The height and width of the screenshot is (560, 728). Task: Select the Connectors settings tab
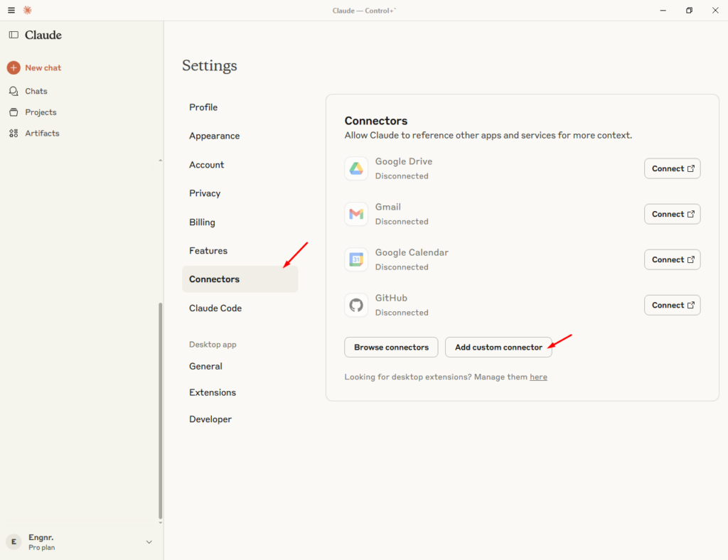click(240, 279)
